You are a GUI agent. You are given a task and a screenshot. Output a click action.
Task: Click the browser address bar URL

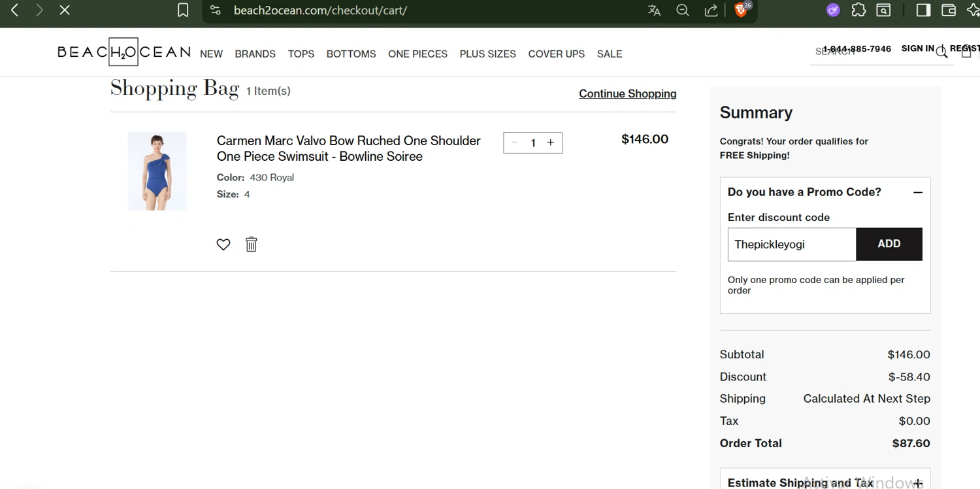[321, 10]
